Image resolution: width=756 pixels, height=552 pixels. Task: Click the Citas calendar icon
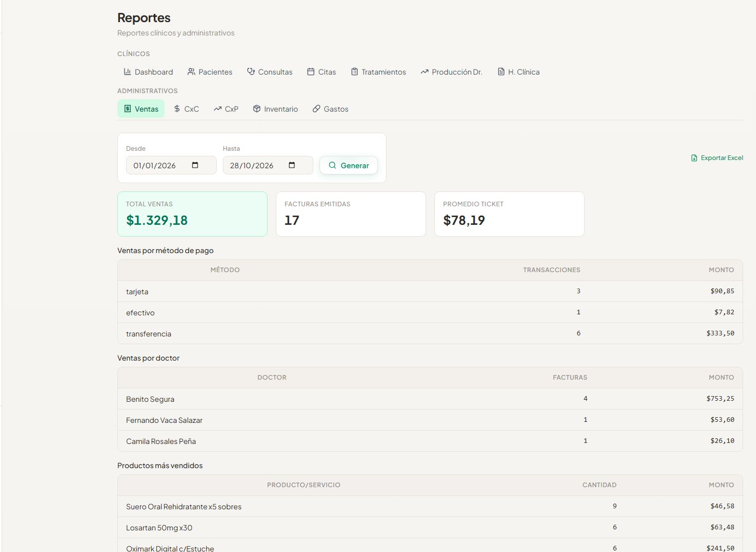coord(311,72)
